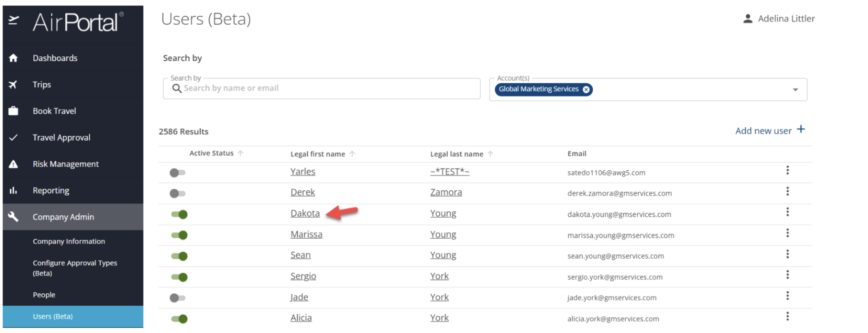Click the Add new user link
Screen dimensions: 868x333
pos(763,131)
